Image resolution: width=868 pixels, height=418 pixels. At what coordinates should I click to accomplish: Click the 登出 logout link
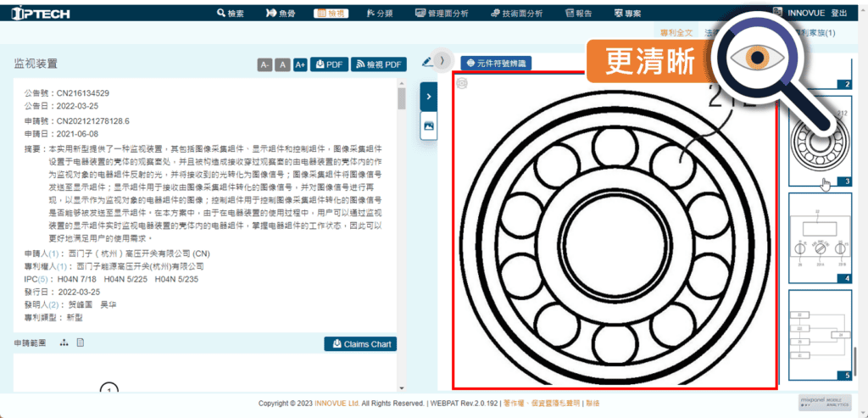pyautogui.click(x=838, y=14)
